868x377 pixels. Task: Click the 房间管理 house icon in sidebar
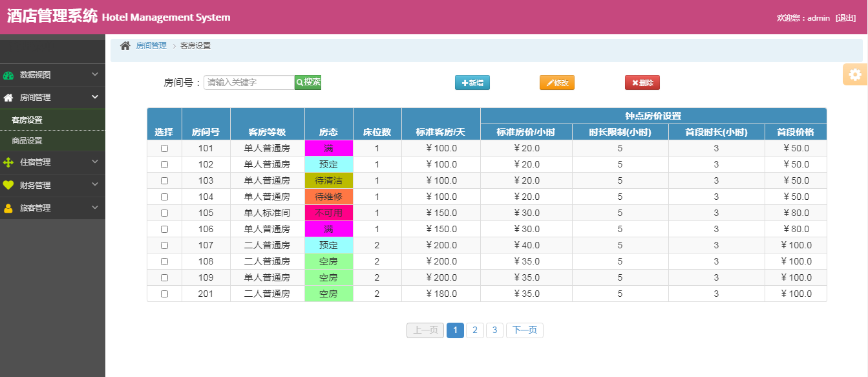(8, 98)
